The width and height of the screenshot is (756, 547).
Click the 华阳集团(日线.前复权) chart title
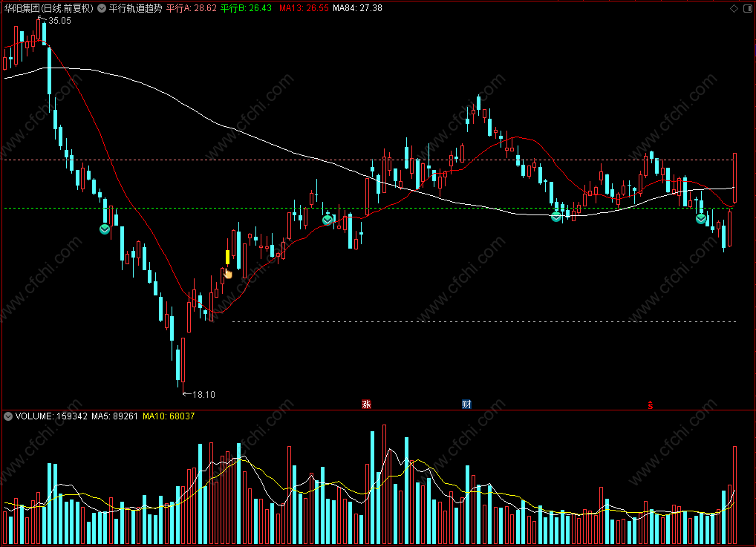pyautogui.click(x=49, y=8)
